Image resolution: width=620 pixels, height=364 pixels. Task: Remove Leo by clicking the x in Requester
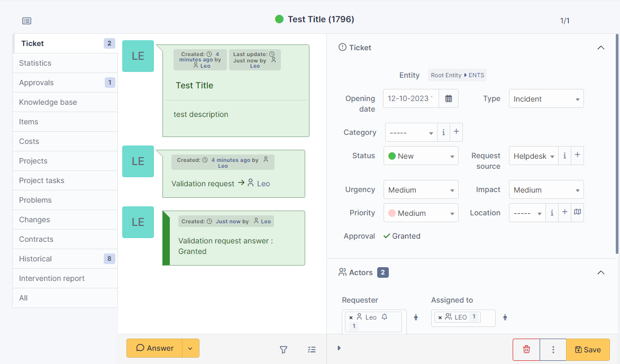pos(350,316)
